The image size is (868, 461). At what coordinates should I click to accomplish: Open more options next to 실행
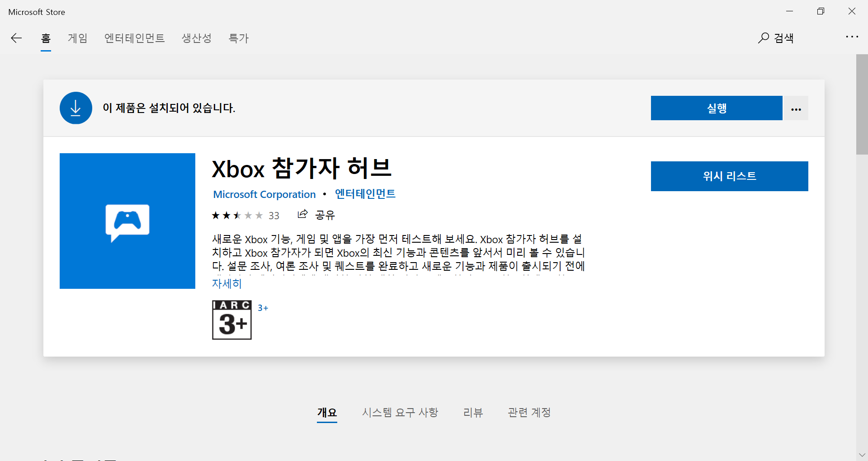point(796,108)
